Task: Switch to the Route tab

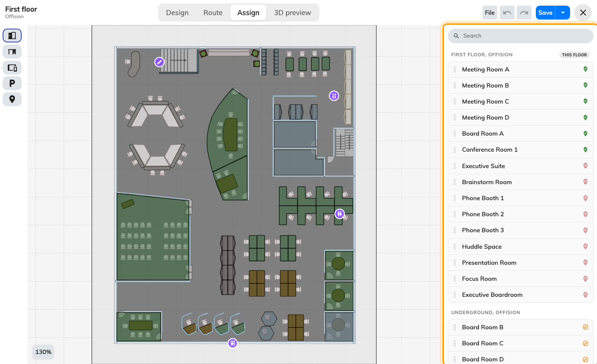Action: tap(213, 13)
